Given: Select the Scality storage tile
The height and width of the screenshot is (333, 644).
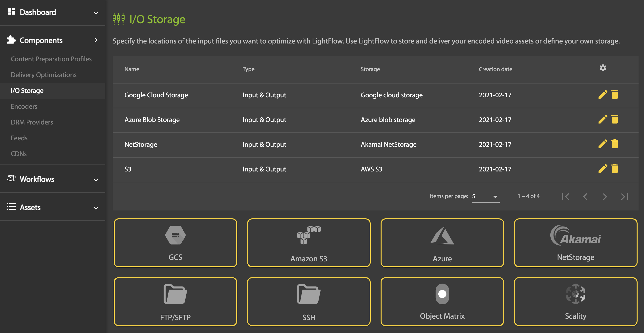Looking at the screenshot, I should click(x=575, y=301).
